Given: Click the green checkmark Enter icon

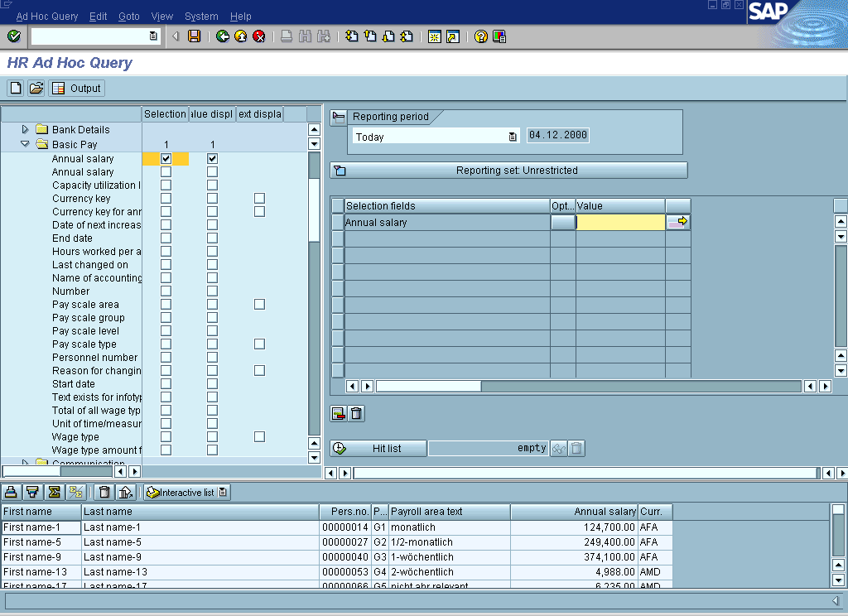Looking at the screenshot, I should coord(14,36).
